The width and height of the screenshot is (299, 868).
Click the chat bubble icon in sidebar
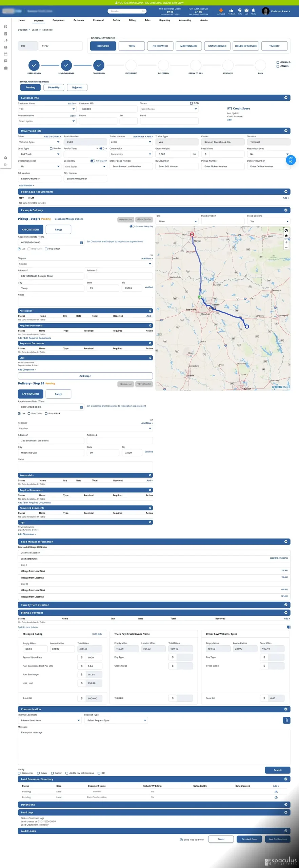click(5, 61)
